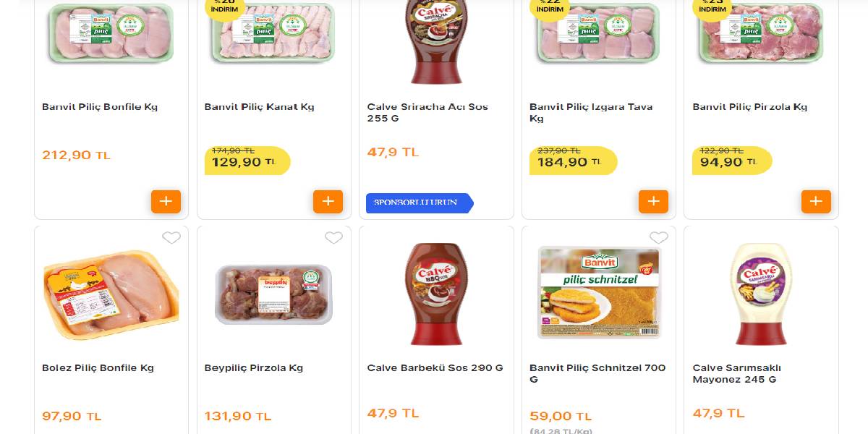View the Calve Sarımsaklı Mayonez product image

[762, 293]
